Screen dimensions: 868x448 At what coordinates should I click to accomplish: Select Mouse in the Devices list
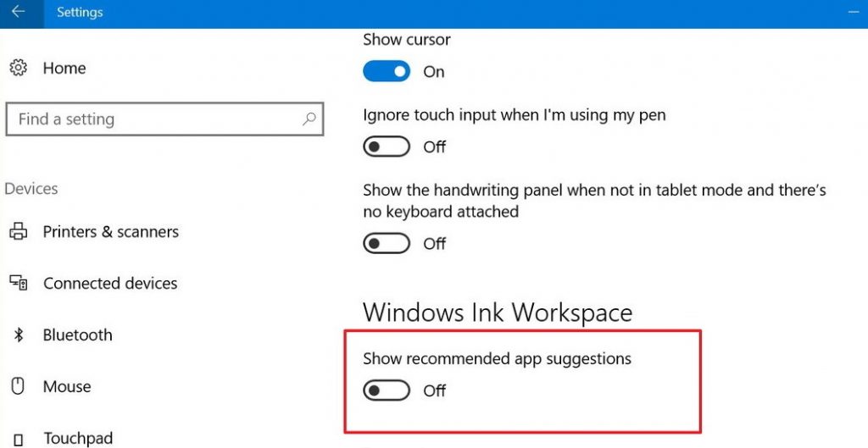(x=67, y=387)
